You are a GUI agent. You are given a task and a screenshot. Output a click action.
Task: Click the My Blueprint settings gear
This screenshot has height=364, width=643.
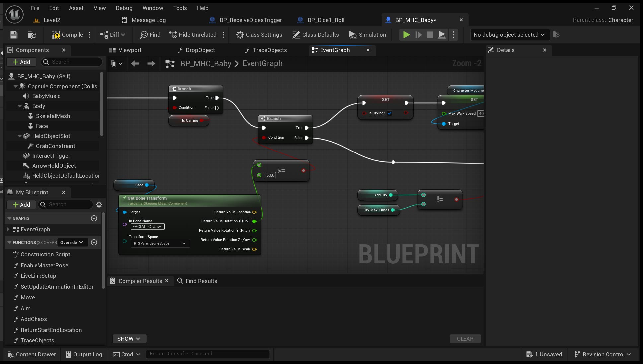99,205
